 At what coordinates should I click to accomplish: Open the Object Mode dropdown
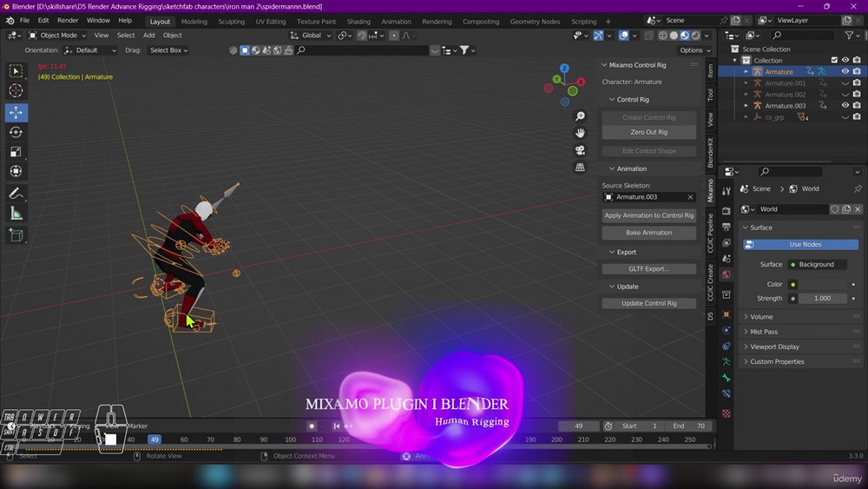[x=57, y=36]
